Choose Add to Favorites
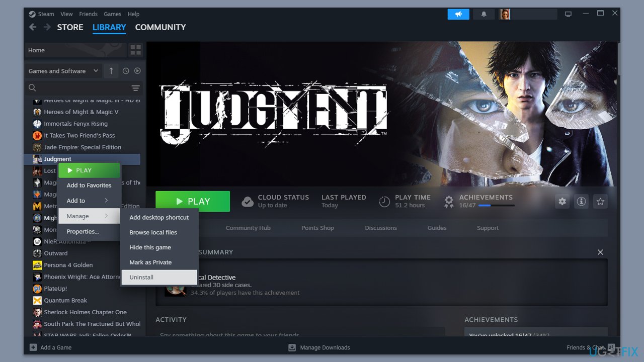The height and width of the screenshot is (362, 644). pos(89,185)
